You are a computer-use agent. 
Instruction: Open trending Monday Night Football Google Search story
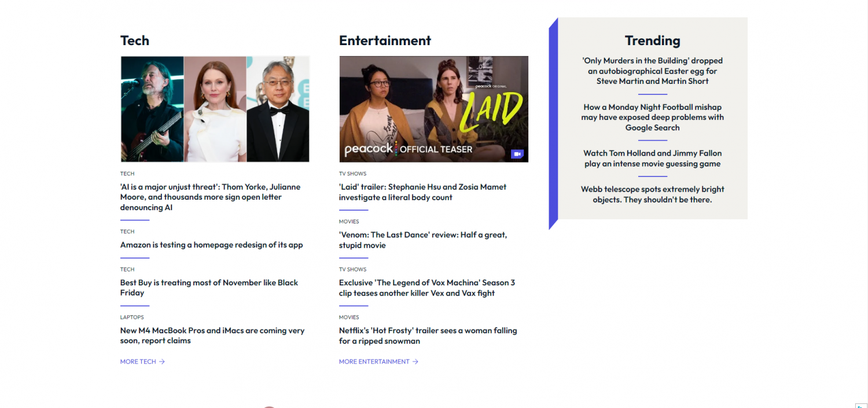[x=653, y=117]
